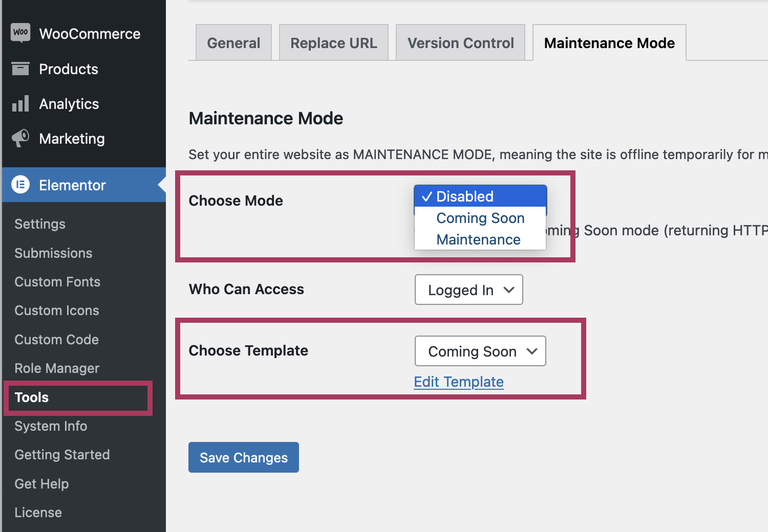Click the WooCommerce logo icon
This screenshot has width=768, height=532.
point(20,33)
